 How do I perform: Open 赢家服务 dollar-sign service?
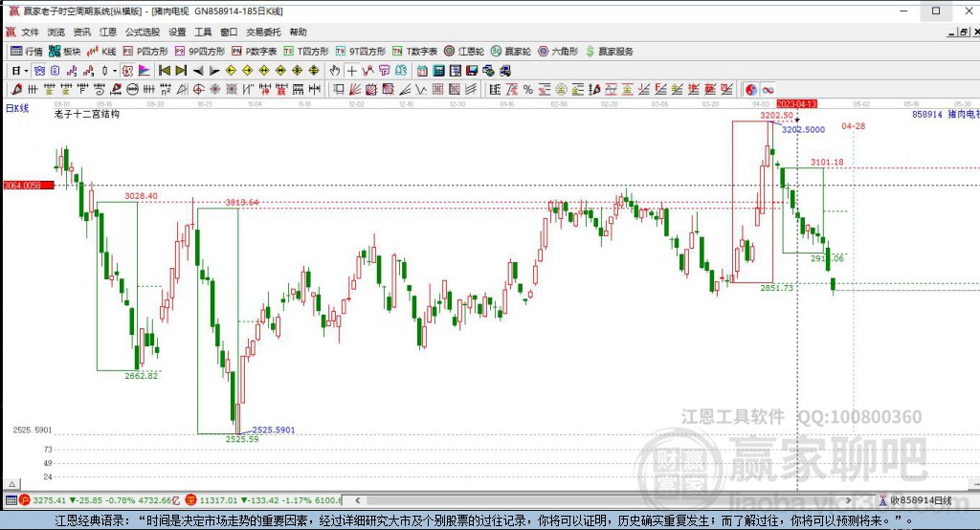(x=610, y=52)
